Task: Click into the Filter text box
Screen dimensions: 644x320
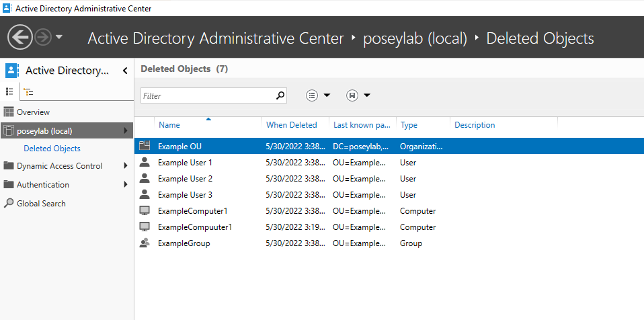Action: (x=208, y=95)
